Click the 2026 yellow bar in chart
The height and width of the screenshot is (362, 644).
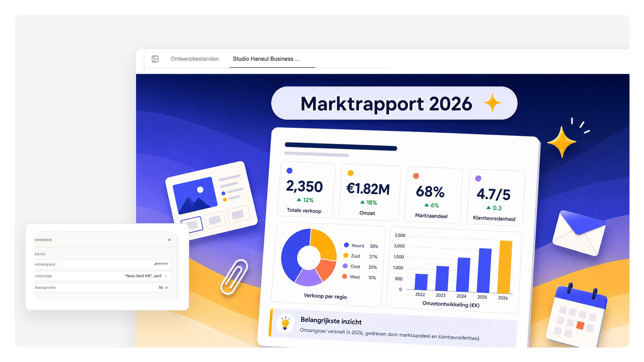(505, 267)
